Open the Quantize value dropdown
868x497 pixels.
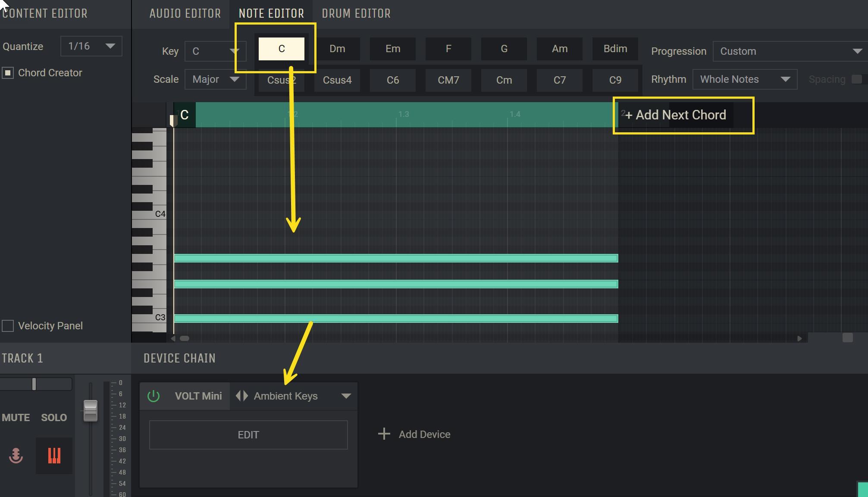(89, 45)
